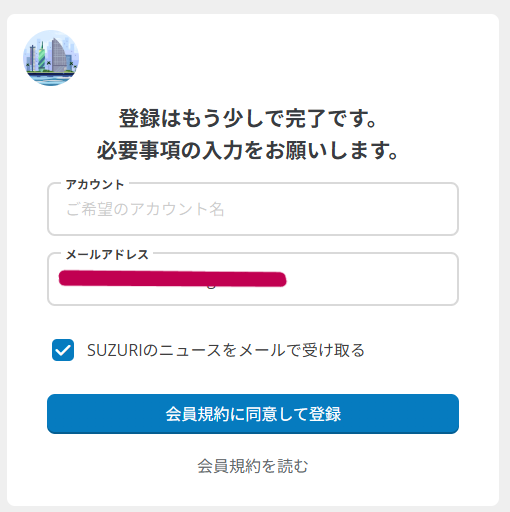Click the アカウント field label
Screen dimensions: 510x512
tap(95, 184)
